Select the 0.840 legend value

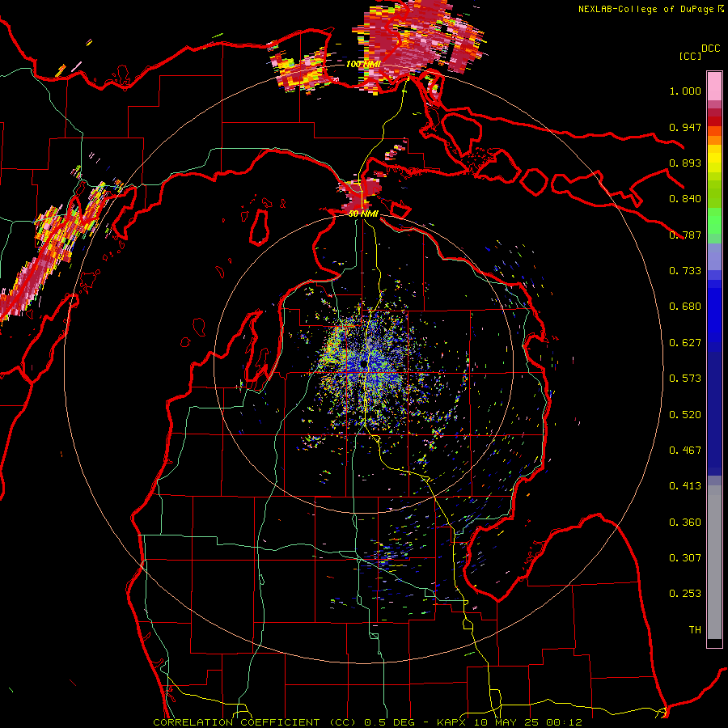(x=685, y=199)
